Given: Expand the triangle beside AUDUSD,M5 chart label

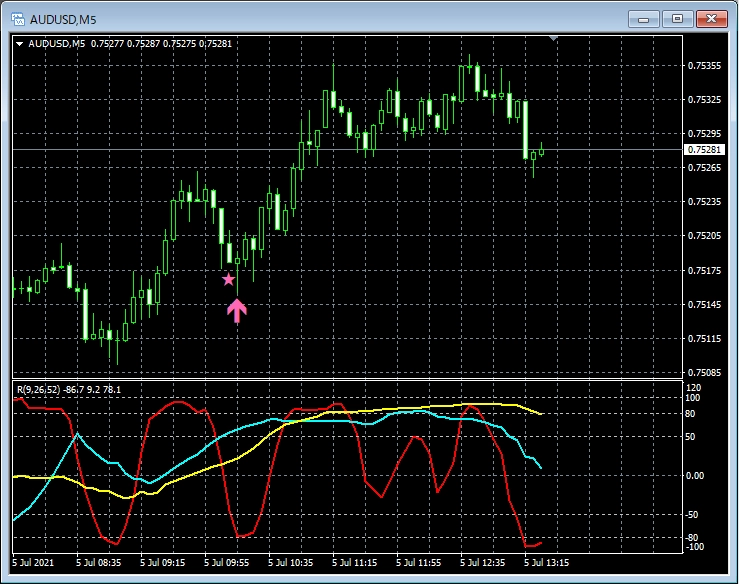Looking at the screenshot, I should [19, 43].
